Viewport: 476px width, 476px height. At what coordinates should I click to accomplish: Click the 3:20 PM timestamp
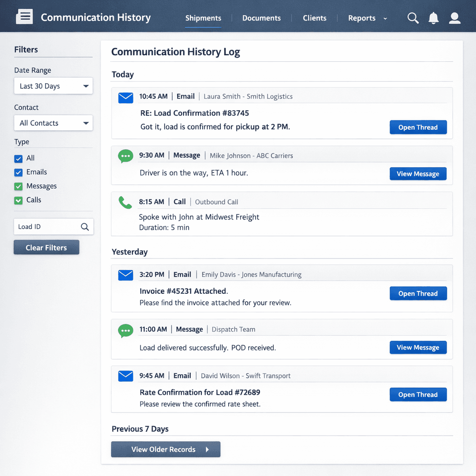point(152,275)
